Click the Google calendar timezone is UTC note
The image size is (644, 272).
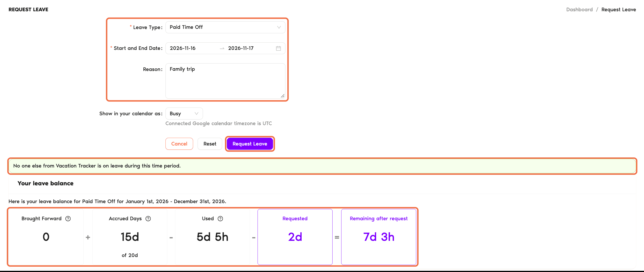(218, 123)
